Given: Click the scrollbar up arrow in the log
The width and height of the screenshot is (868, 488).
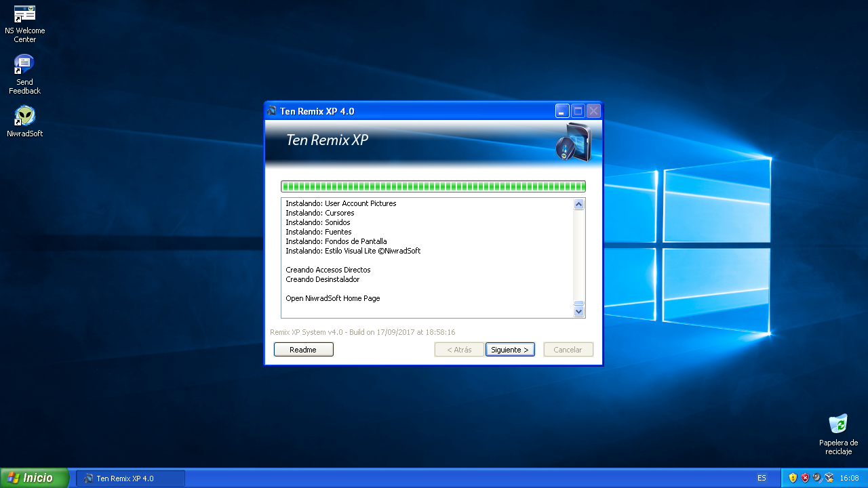Looking at the screenshot, I should (578, 203).
